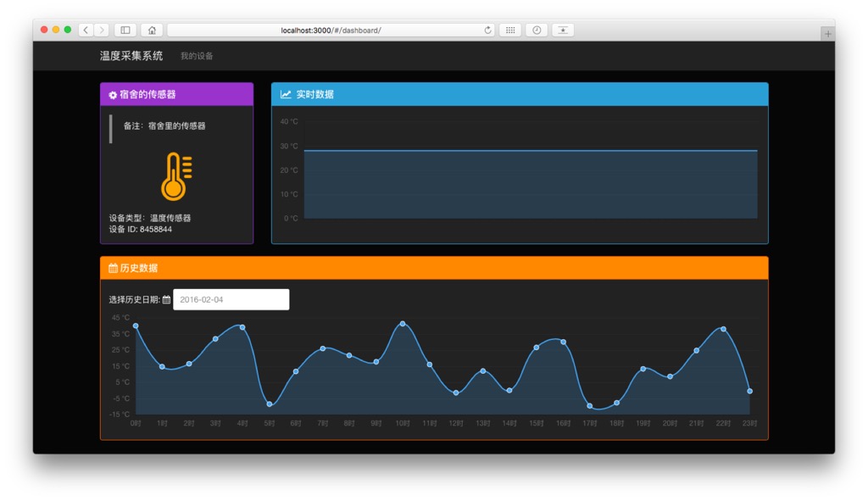
Task: Click the 23时 final data point
Action: click(x=750, y=391)
